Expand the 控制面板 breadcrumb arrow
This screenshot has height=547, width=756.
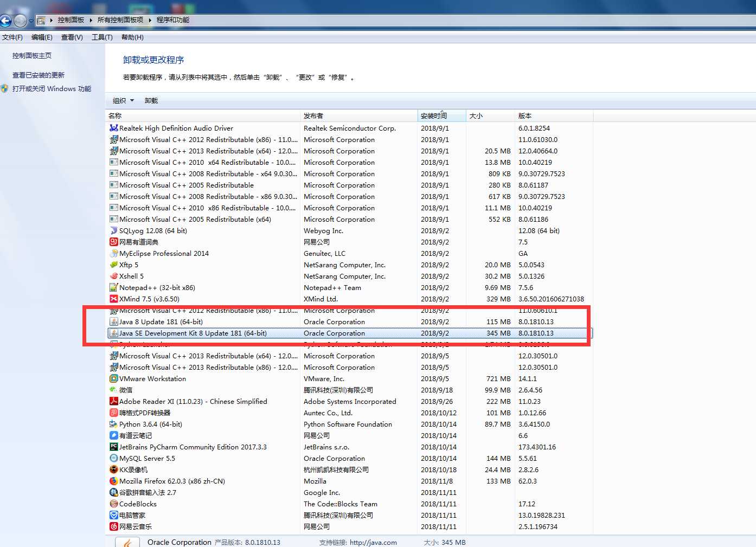pos(92,20)
